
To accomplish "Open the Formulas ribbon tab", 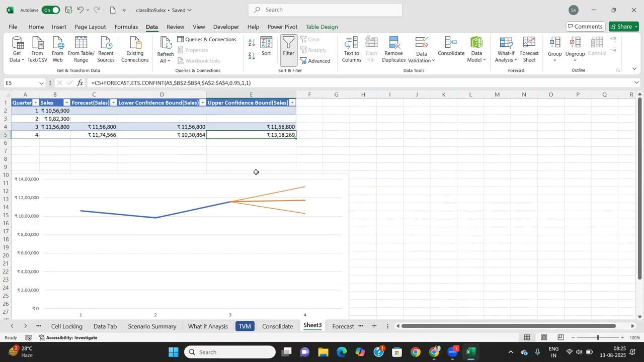I will tap(126, 27).
